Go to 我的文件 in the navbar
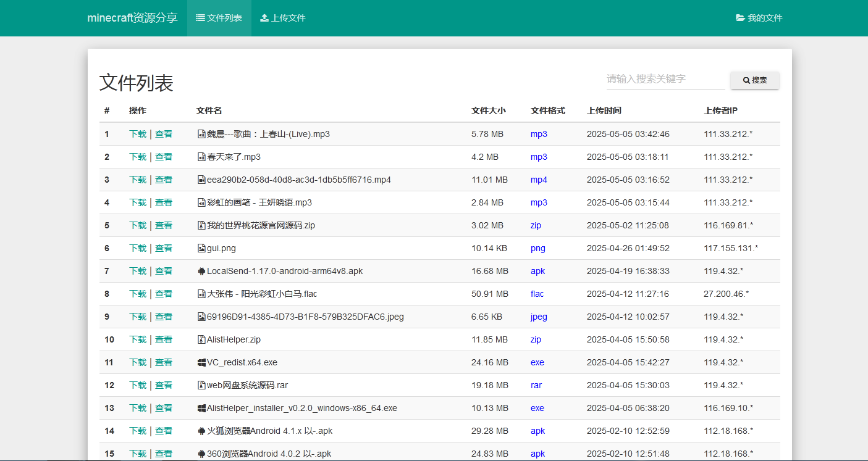Viewport: 868px width, 461px height. (x=759, y=18)
